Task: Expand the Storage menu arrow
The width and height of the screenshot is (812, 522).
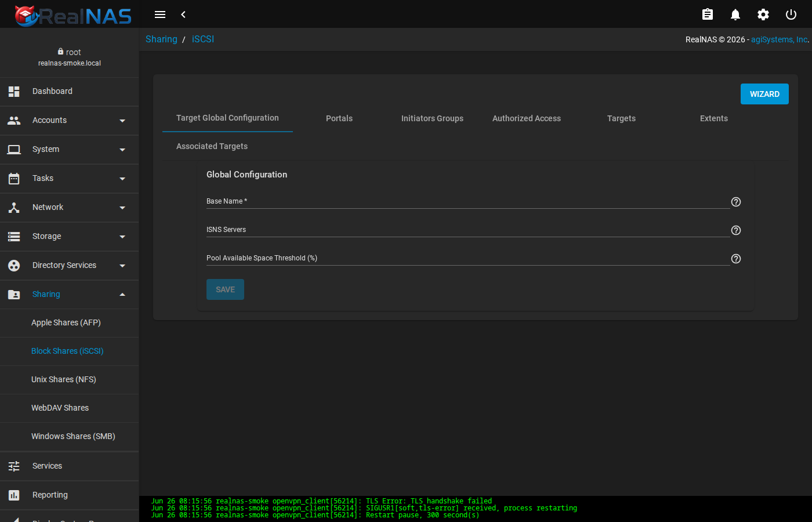Action: click(x=122, y=237)
